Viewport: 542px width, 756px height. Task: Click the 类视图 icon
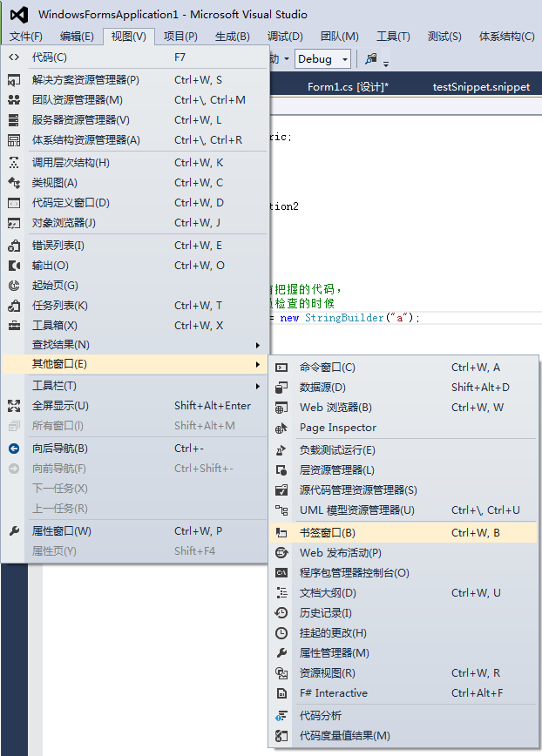14,183
